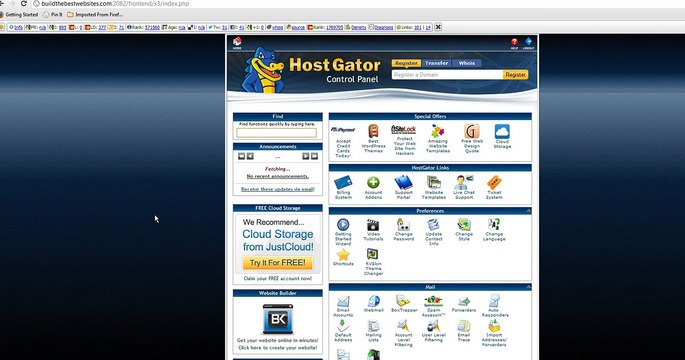This screenshot has height=360, width=685.
Task: Click Claim your FREE account now link
Action: [x=277, y=278]
